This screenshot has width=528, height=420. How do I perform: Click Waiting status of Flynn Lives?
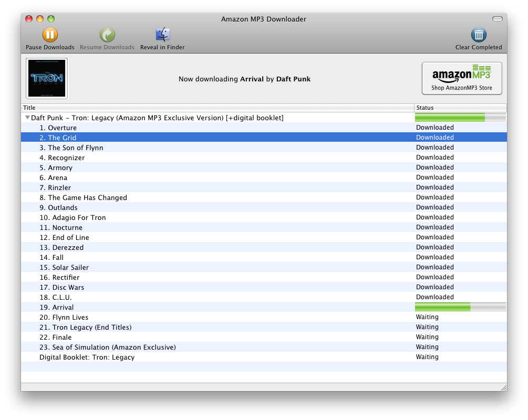point(427,317)
